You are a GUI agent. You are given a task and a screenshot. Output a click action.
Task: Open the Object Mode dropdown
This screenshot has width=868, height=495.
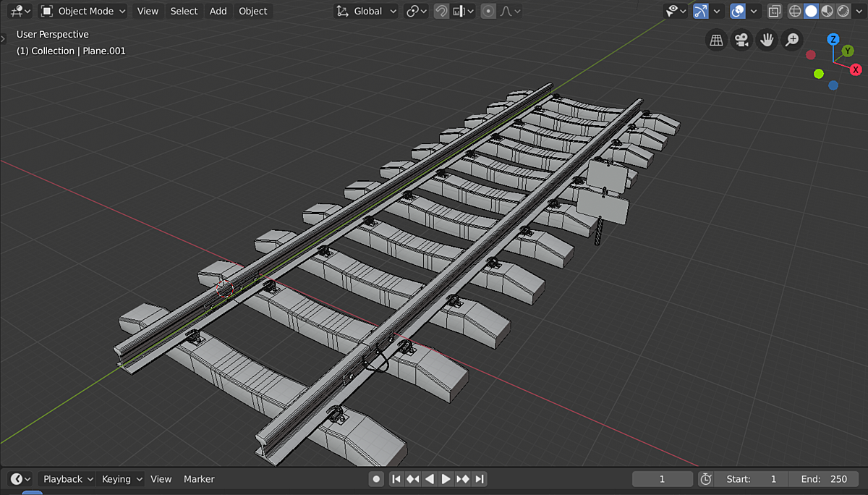tap(83, 11)
